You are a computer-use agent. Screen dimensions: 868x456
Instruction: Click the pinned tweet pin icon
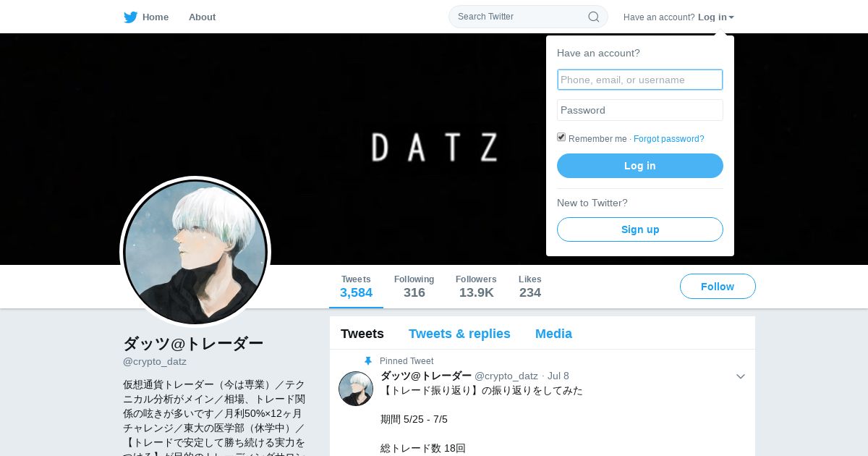368,361
